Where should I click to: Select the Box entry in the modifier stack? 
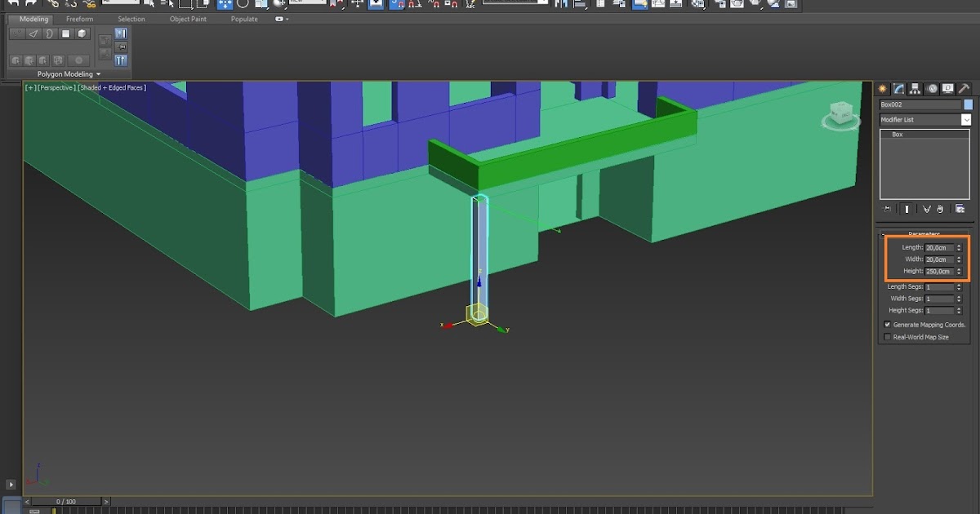(x=897, y=134)
